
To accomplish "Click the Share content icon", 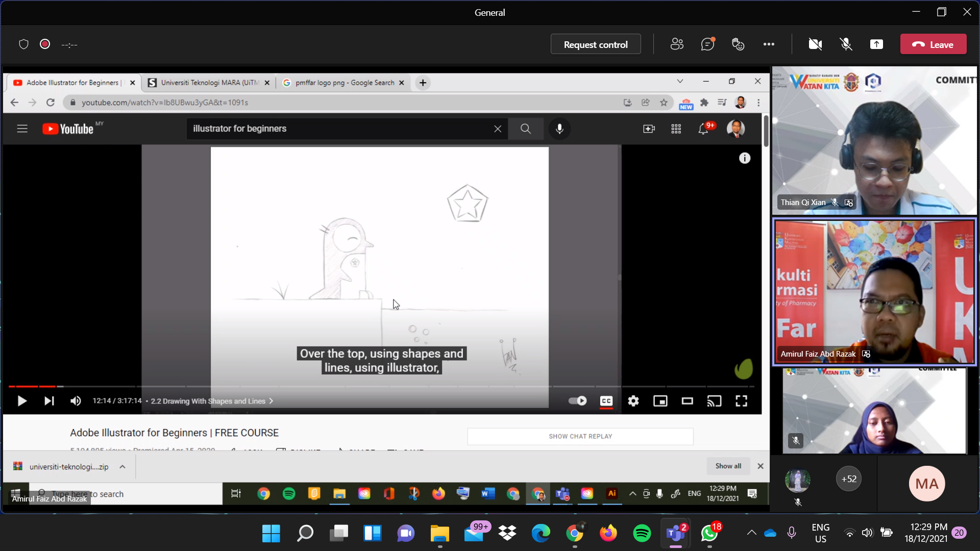I will coord(876,44).
